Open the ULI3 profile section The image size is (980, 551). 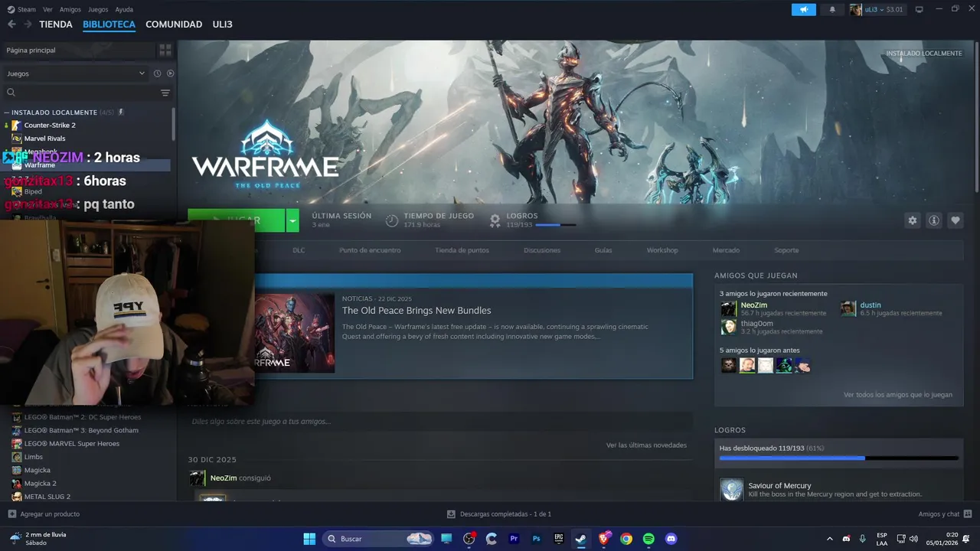[x=223, y=24]
